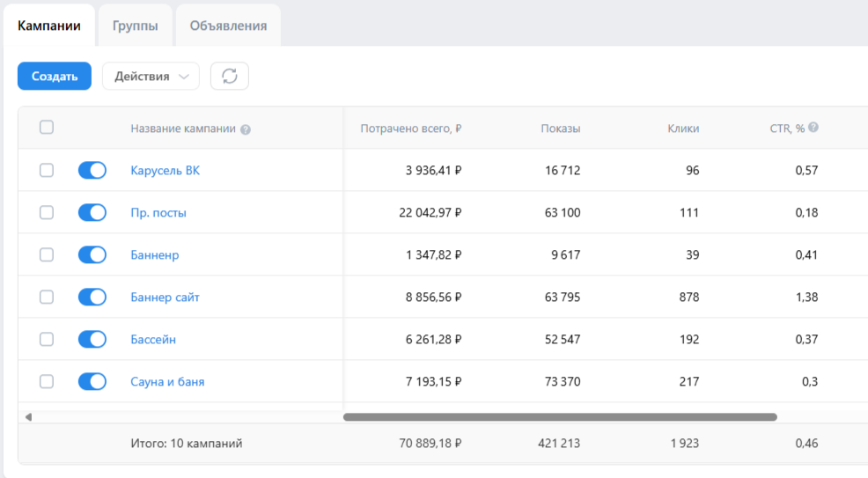868x478 pixels.
Task: Select checkbox in Сауна и баня row
Action: click(47, 381)
